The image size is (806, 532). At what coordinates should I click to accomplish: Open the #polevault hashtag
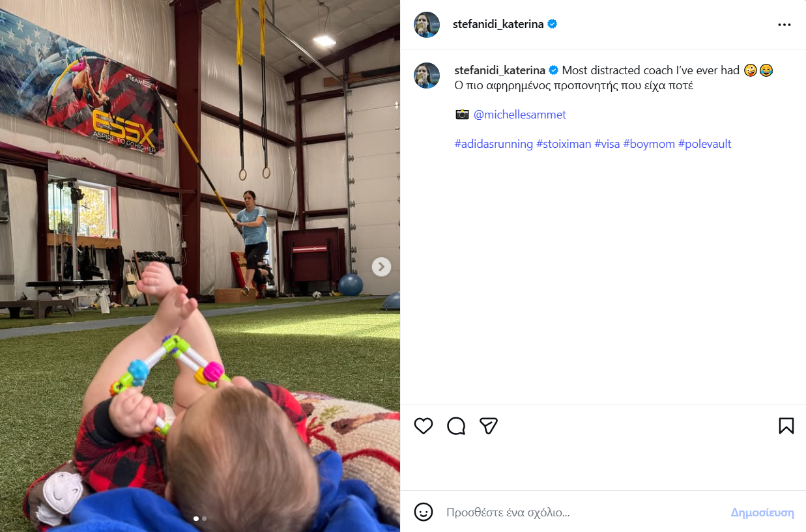(x=705, y=144)
